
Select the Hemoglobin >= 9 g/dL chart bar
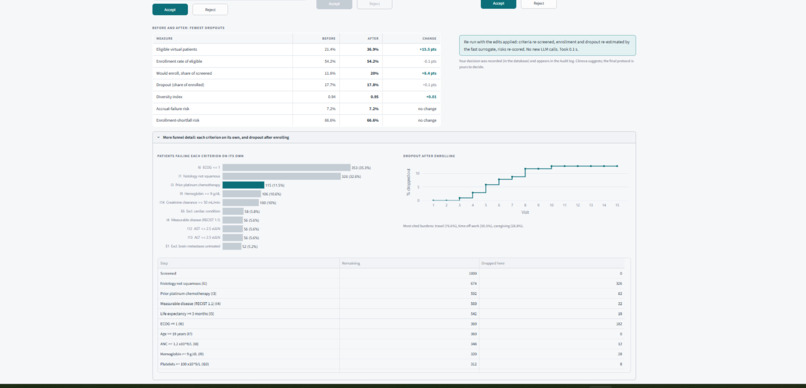[x=242, y=194]
